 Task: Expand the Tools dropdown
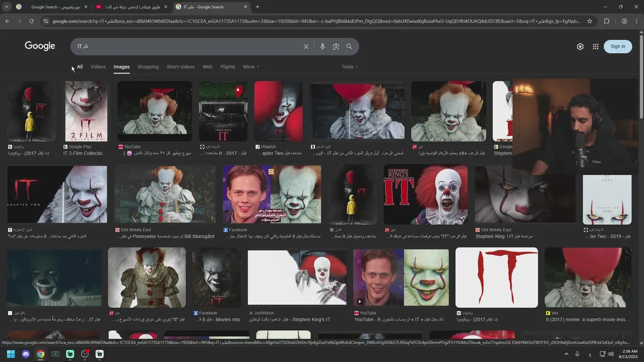click(350, 67)
